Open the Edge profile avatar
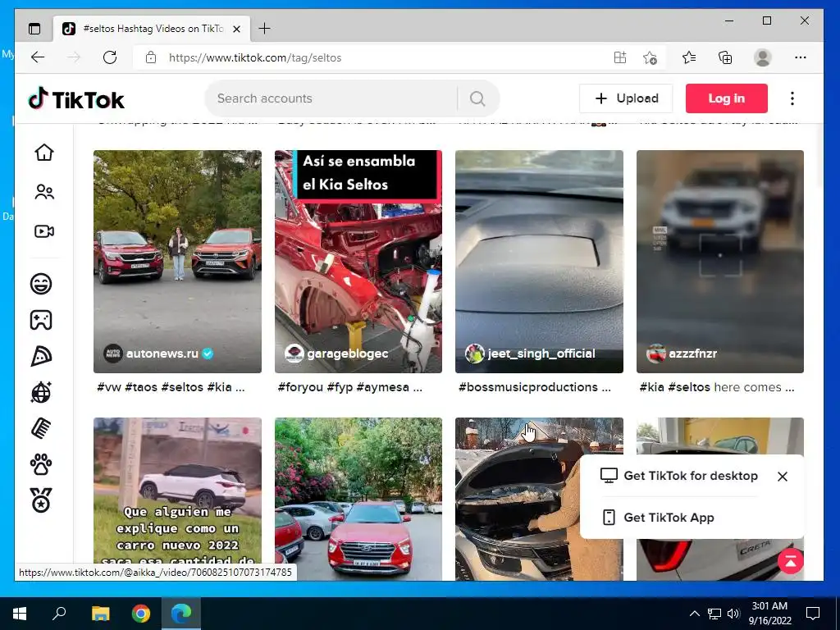This screenshot has height=630, width=840. (762, 57)
